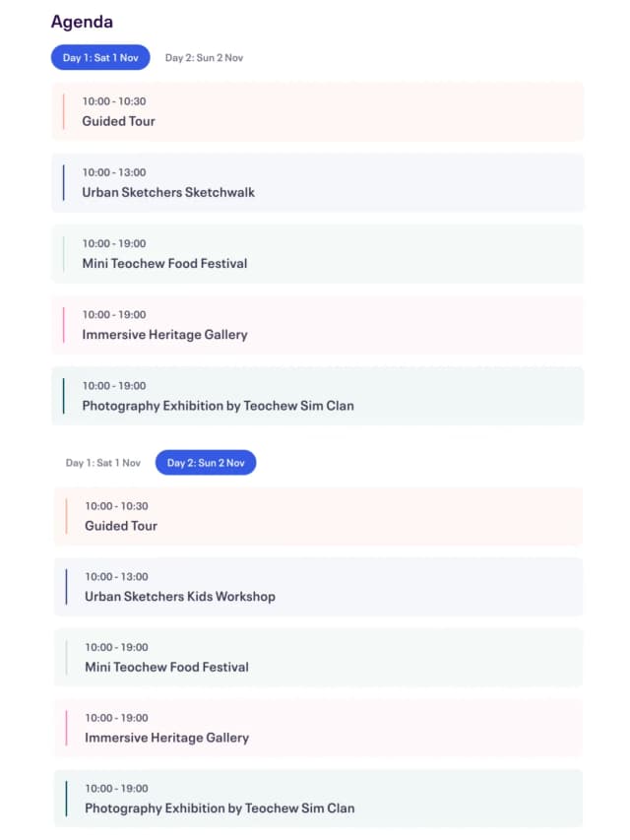Open Day 2 Guided Tour agenda card
This screenshot has width=630, height=840.
coord(317,516)
